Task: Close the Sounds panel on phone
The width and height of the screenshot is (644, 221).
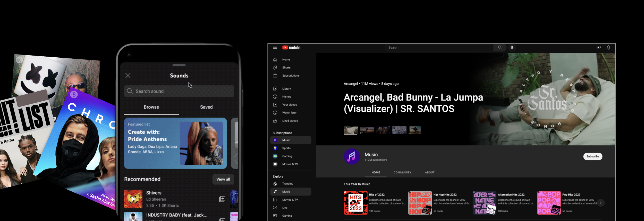Action: point(128,76)
